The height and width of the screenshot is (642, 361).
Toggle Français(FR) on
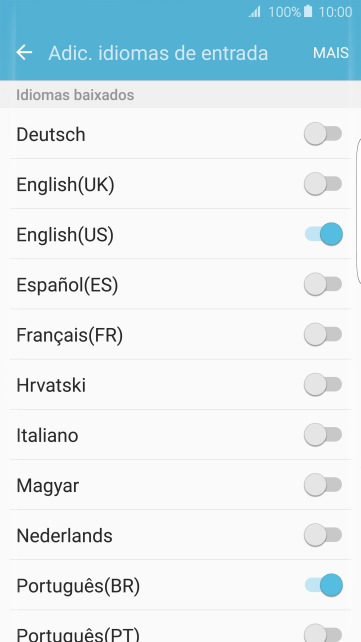[323, 335]
